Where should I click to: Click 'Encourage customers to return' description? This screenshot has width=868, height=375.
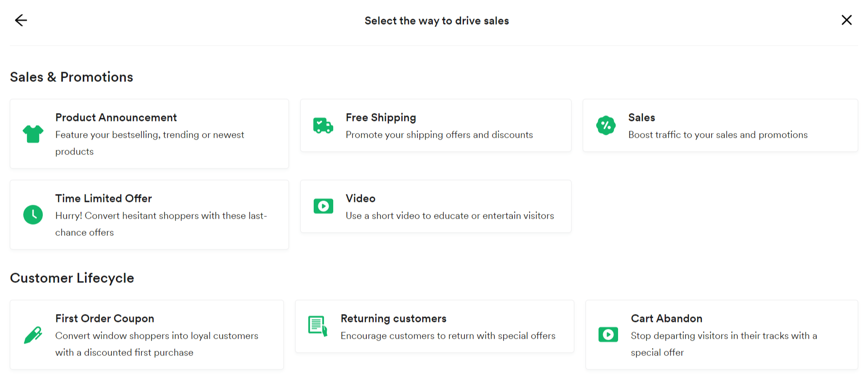tap(448, 336)
